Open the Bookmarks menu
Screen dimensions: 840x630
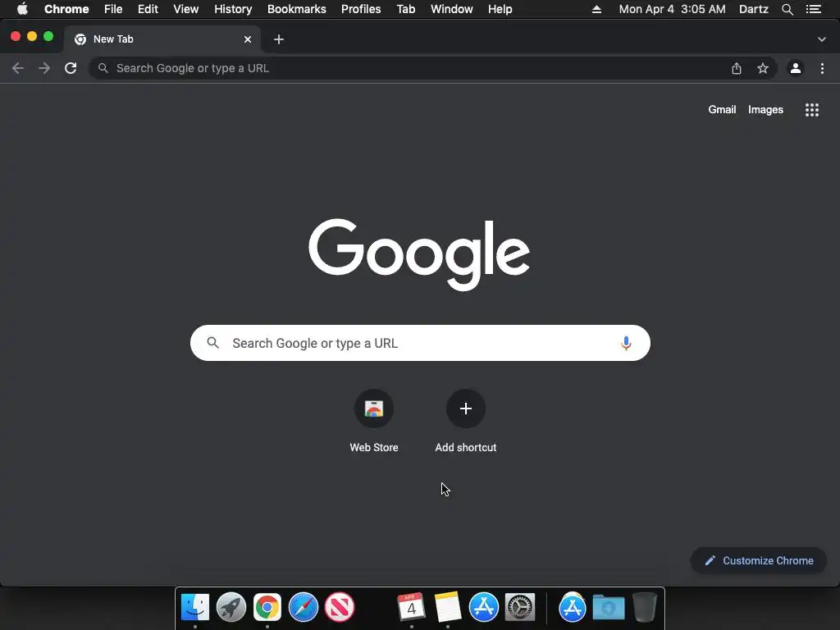tap(297, 9)
